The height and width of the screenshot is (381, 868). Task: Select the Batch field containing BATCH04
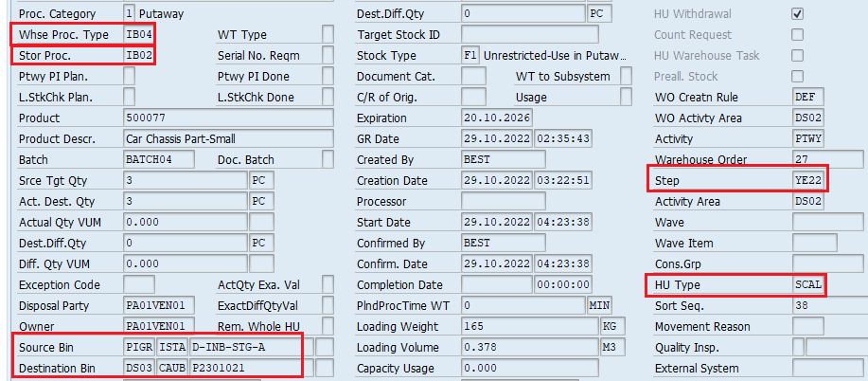coord(165,160)
